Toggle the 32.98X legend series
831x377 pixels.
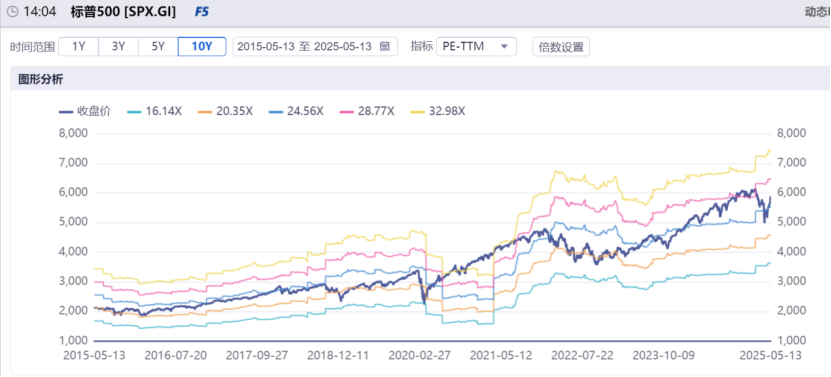click(438, 111)
